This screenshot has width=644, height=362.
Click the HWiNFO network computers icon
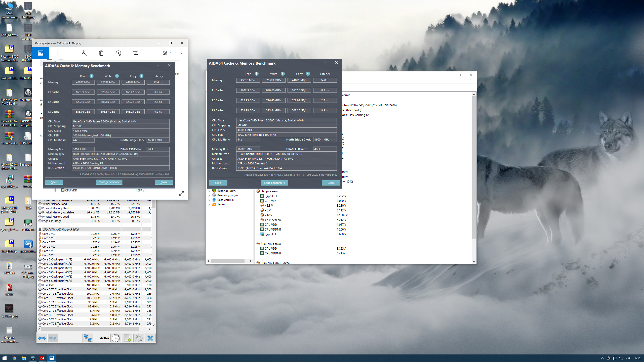tap(88, 338)
